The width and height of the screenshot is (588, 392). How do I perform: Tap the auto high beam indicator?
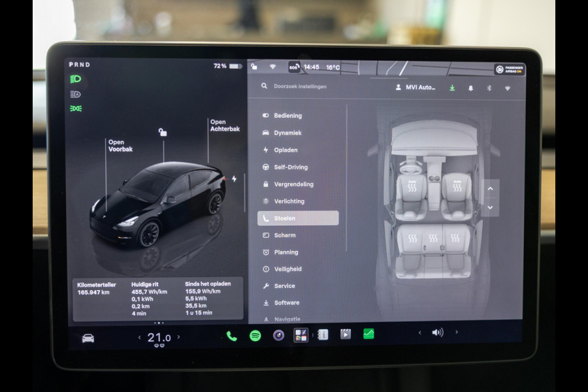(x=75, y=94)
